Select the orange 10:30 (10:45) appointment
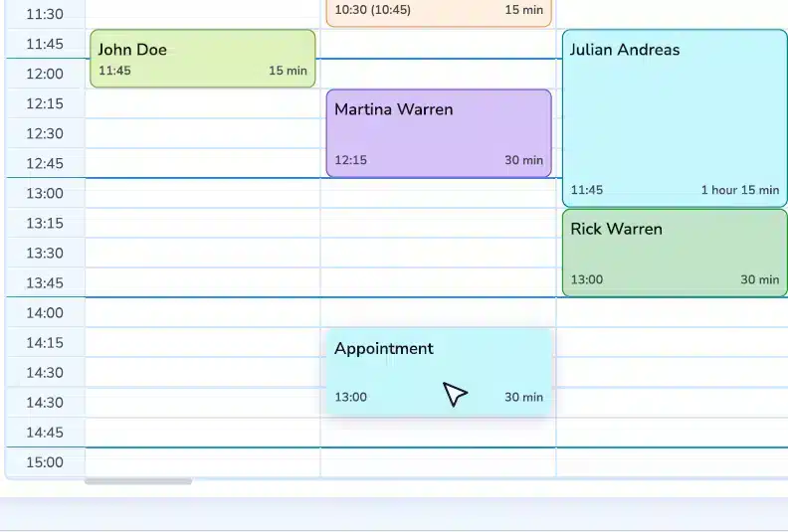 pos(439,13)
